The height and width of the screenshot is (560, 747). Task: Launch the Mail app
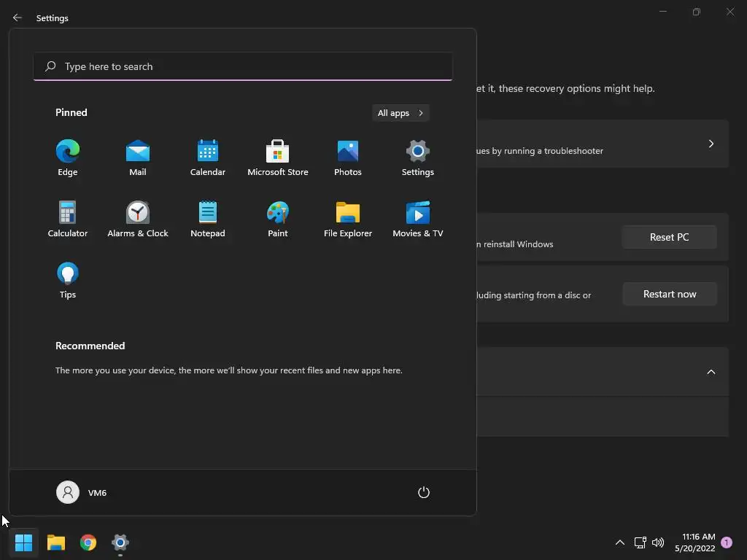coord(138,157)
